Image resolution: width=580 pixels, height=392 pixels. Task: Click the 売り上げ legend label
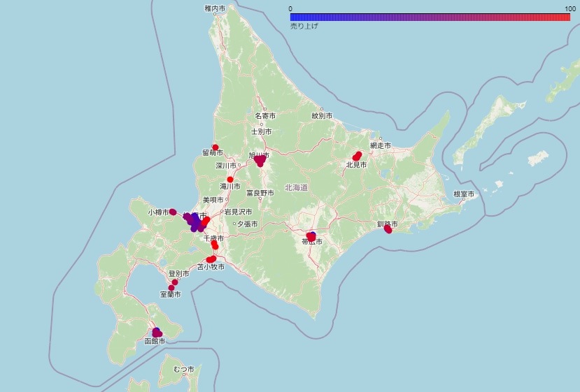[304, 26]
